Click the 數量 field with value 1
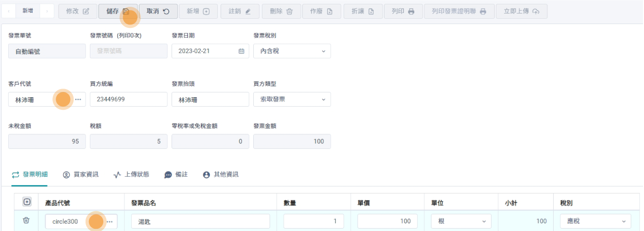644x231 pixels. point(313,221)
